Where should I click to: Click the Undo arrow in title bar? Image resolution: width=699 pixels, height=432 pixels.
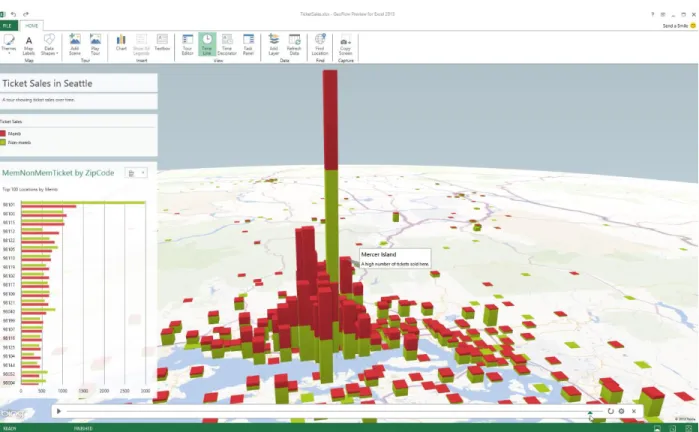point(13,14)
